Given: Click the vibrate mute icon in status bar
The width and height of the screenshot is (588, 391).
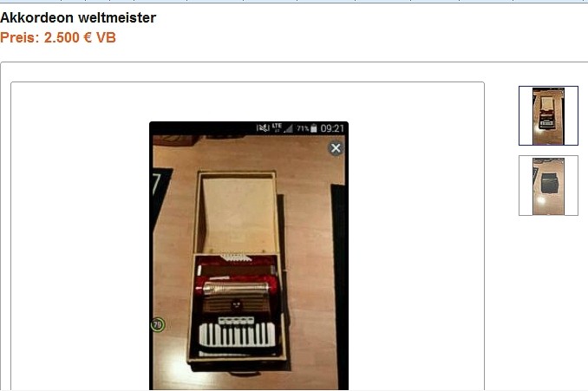Looking at the screenshot, I should tap(263, 128).
